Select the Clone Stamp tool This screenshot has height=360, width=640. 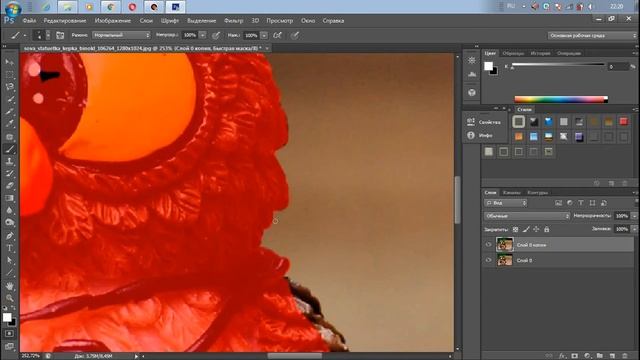click(x=9, y=161)
